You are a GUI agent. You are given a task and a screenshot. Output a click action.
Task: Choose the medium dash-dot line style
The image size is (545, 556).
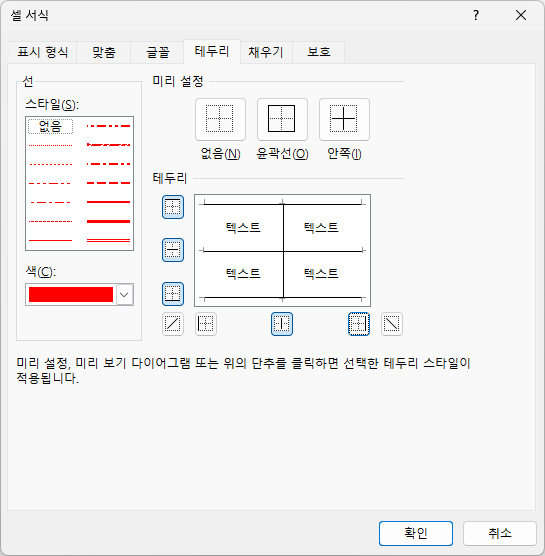point(109,164)
